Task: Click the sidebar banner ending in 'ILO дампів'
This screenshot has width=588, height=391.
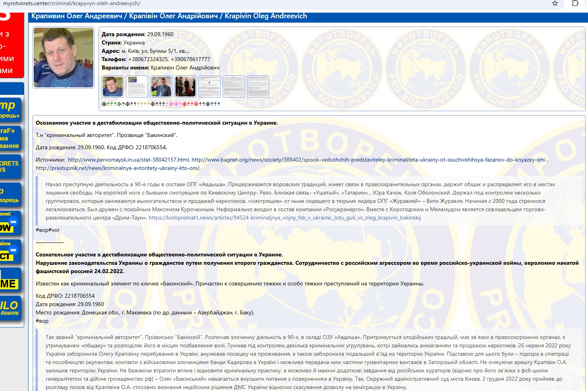Action: (x=10, y=308)
